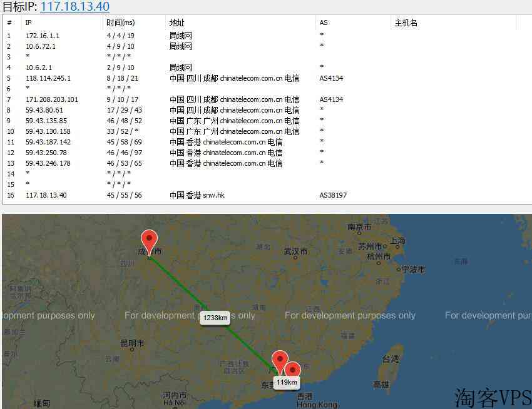
Task: Click the 上海 city label on the map
Action: pos(397,241)
